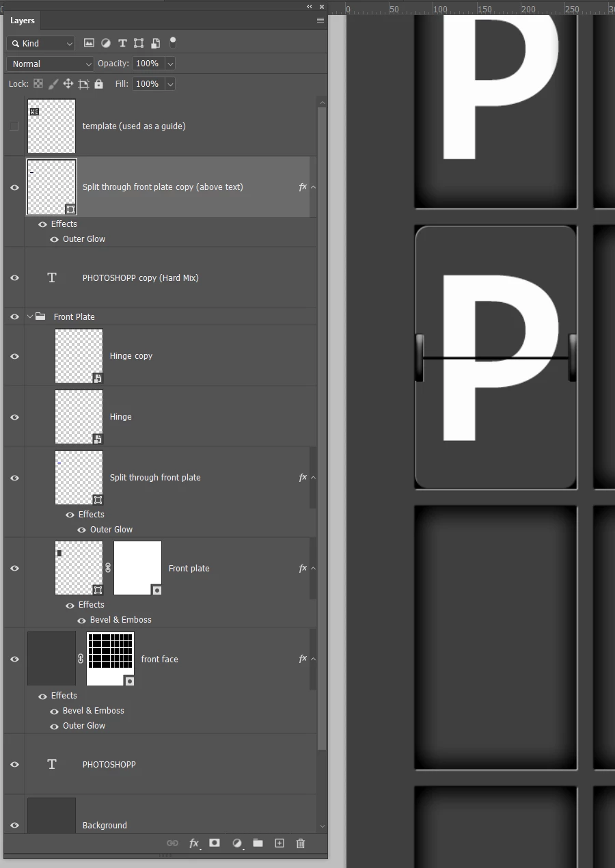
Task: Create new fill or adjustment layer
Action: tap(236, 843)
